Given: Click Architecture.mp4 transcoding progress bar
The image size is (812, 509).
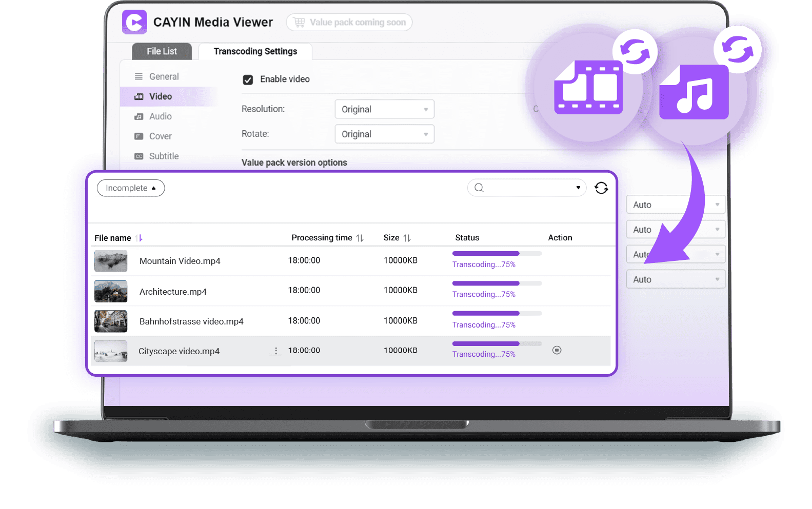Looking at the screenshot, I should tap(497, 283).
